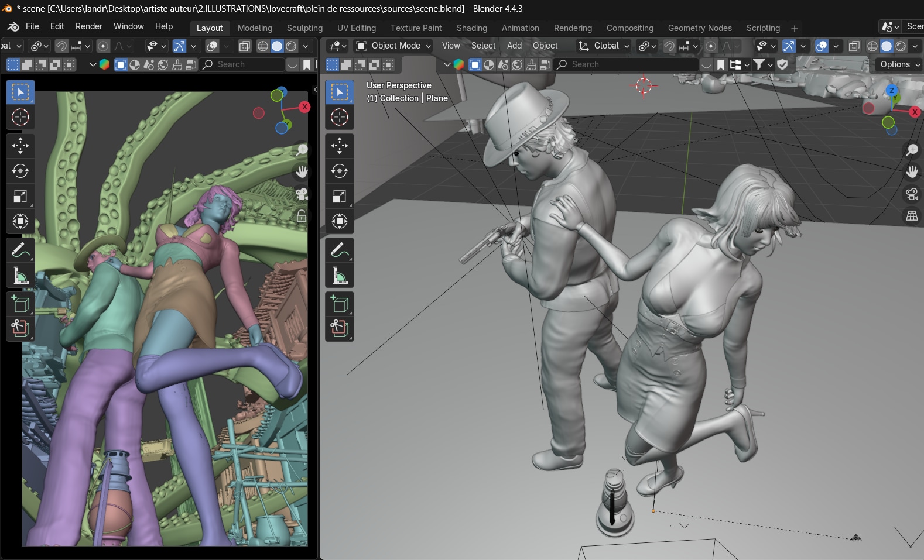Viewport: 924px width, 560px height.
Task: Click the Blender logo menu icon
Action: (x=13, y=27)
